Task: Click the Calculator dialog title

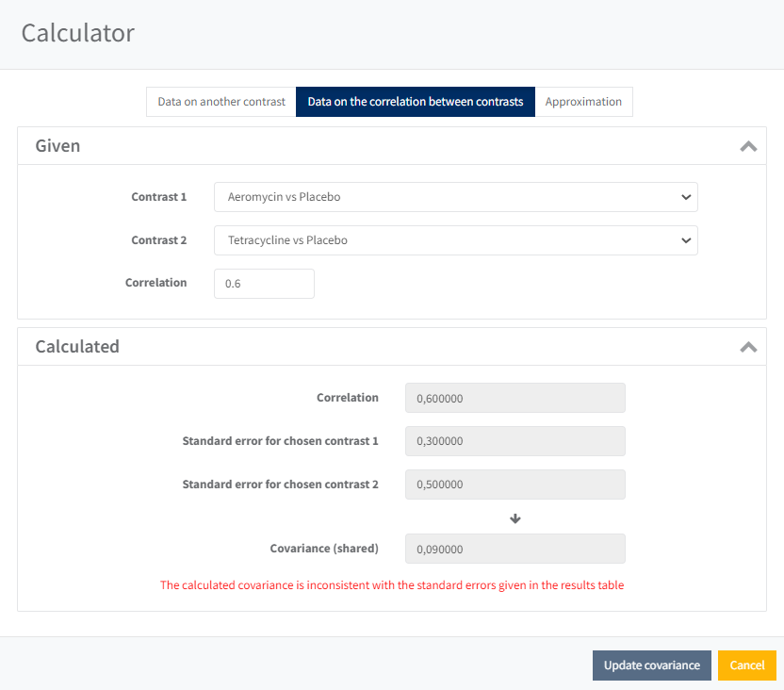Action: point(78,33)
